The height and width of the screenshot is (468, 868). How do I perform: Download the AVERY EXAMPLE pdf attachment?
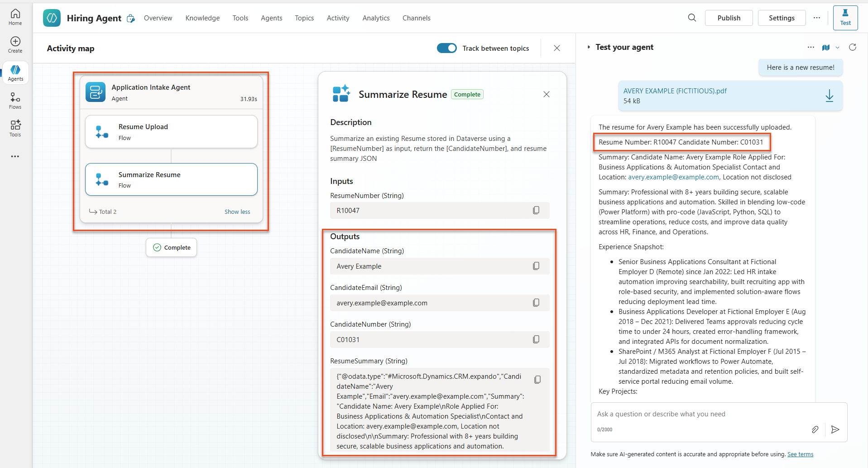pyautogui.click(x=829, y=96)
